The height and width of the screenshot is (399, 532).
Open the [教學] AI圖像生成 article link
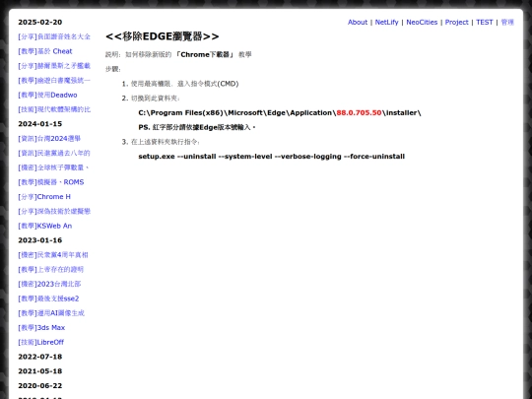(x=51, y=313)
